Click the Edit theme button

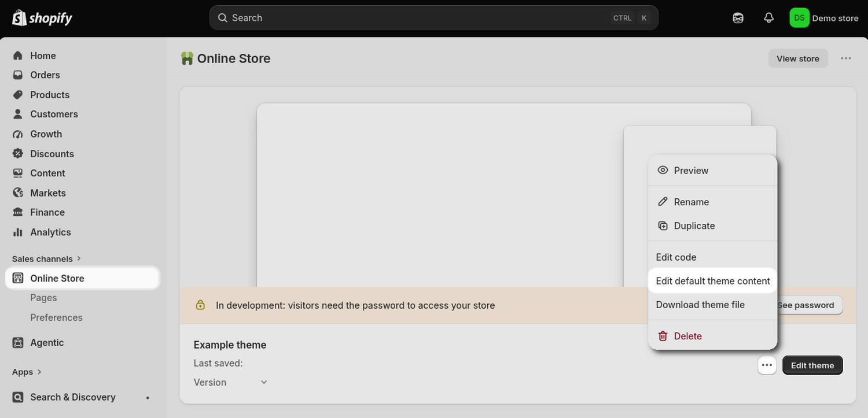(812, 365)
